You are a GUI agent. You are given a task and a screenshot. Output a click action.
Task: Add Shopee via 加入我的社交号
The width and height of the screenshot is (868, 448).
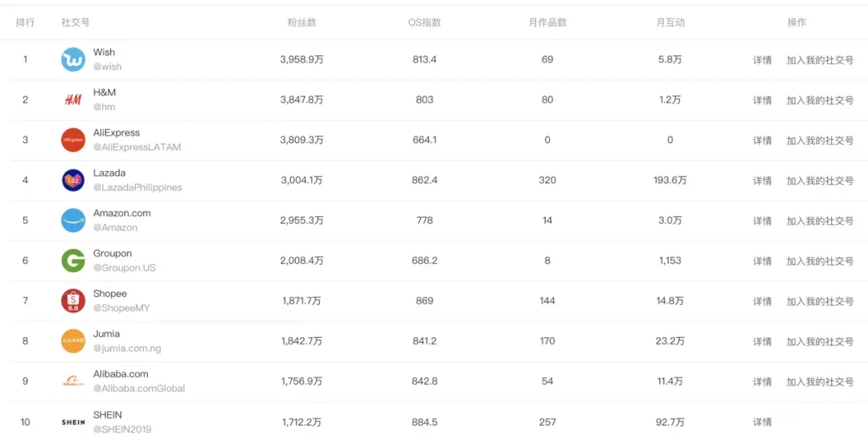point(820,301)
